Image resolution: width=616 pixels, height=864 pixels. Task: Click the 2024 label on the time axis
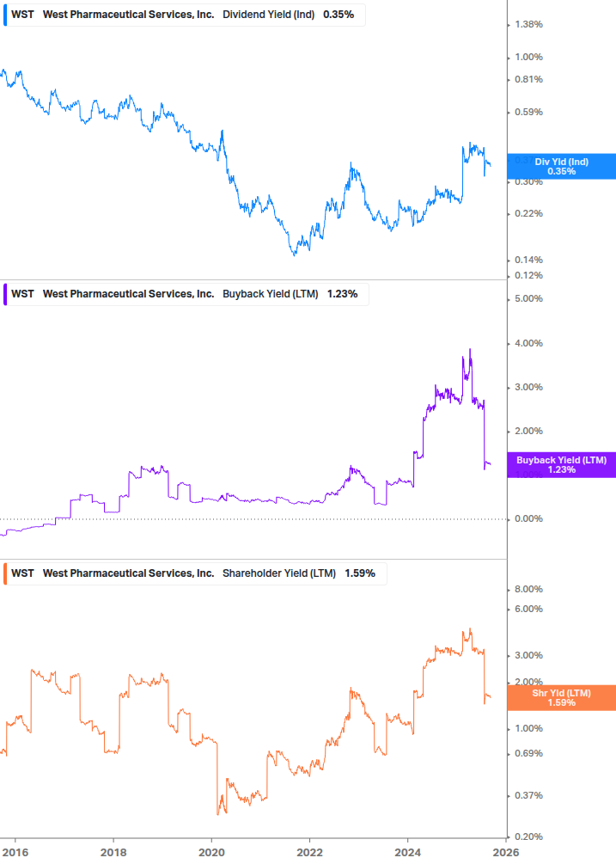pyautogui.click(x=407, y=853)
